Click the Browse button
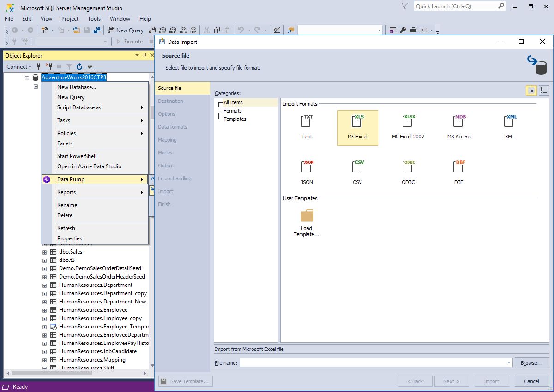 [531, 363]
